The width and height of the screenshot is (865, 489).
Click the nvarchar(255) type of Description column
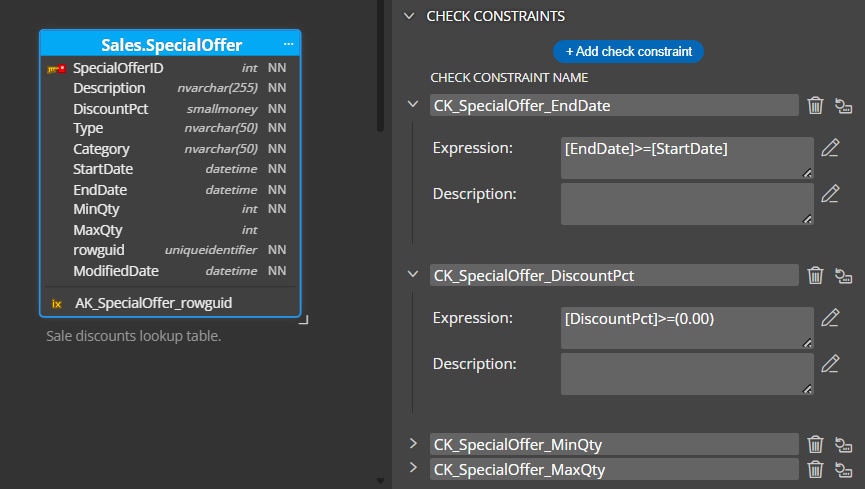[217, 88]
